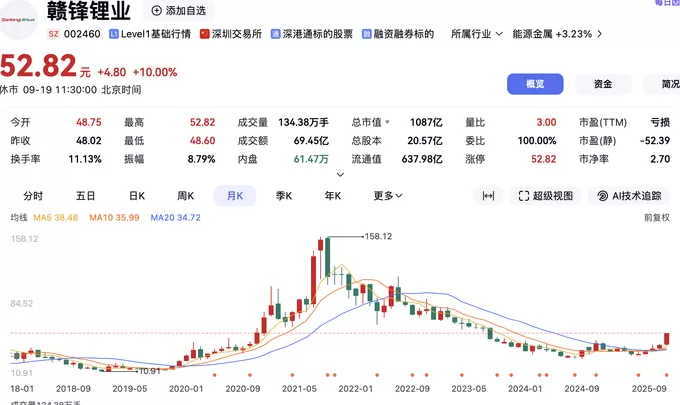Click the latest red candlestick for 2025-09
Viewport: 680px width, 405px height.
(x=667, y=339)
